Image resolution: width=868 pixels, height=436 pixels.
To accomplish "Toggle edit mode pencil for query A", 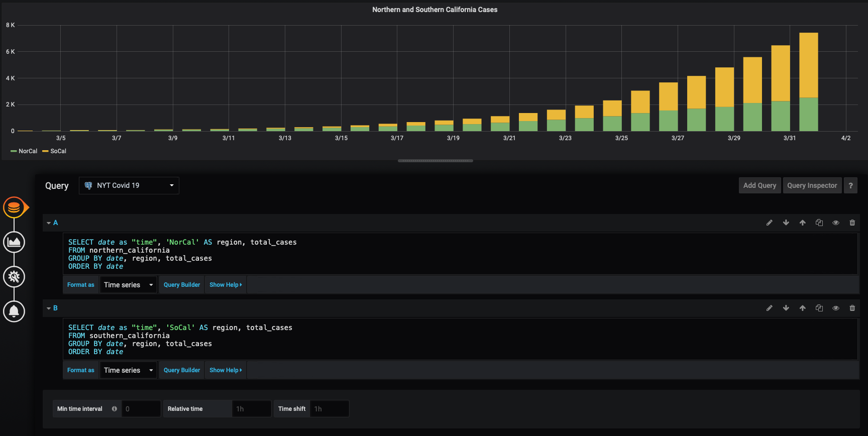I will pyautogui.click(x=769, y=223).
